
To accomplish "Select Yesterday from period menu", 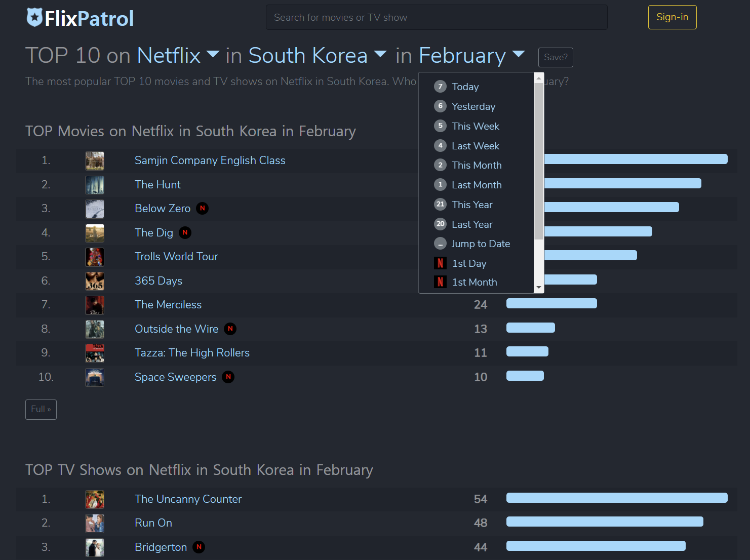I will coord(473,106).
